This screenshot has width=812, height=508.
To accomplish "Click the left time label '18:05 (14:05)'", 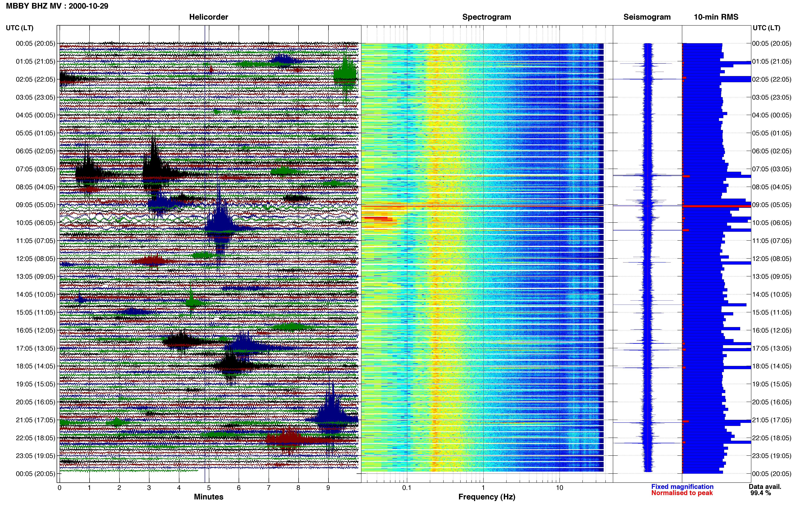I will (x=35, y=366).
